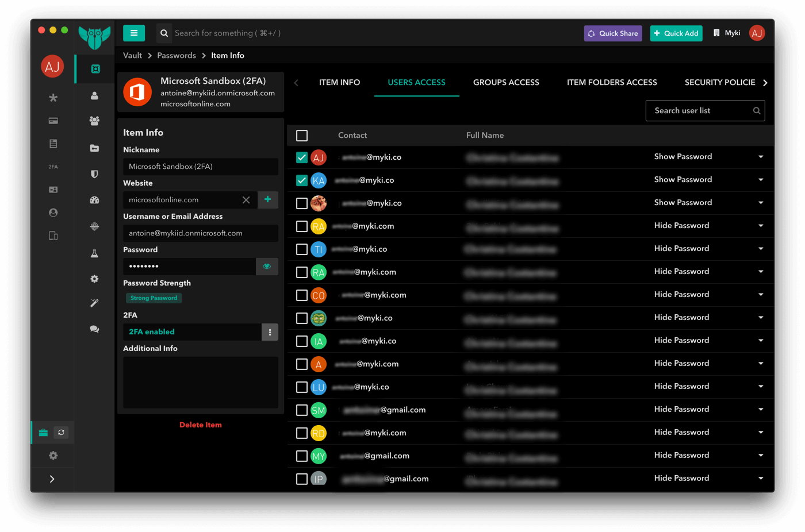The width and height of the screenshot is (805, 532).
Task: Select the devices icon in left rail
Action: (x=53, y=236)
